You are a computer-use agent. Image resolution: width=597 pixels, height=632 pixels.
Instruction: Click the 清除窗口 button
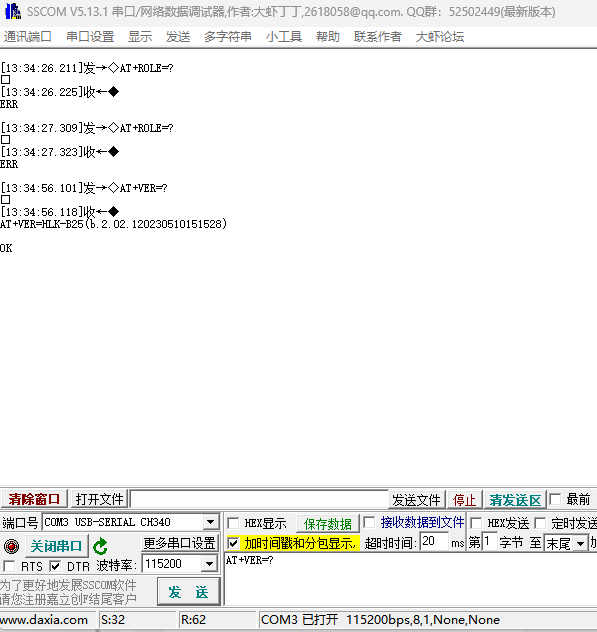(34, 499)
